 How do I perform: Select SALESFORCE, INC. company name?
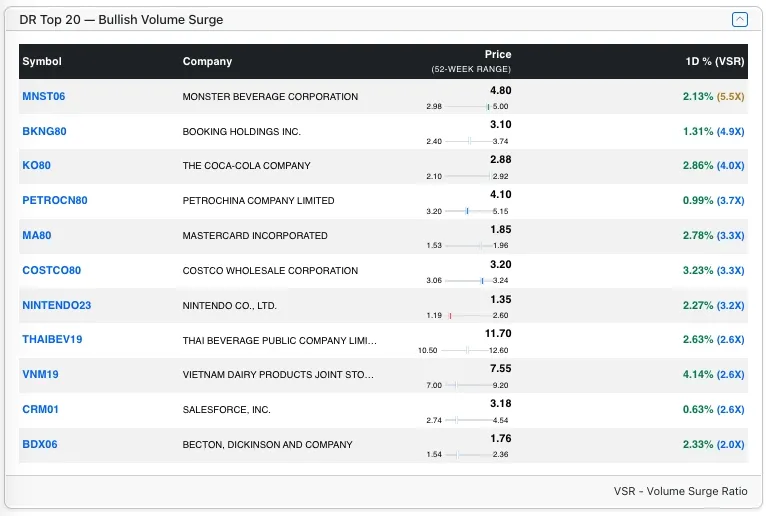(226, 410)
